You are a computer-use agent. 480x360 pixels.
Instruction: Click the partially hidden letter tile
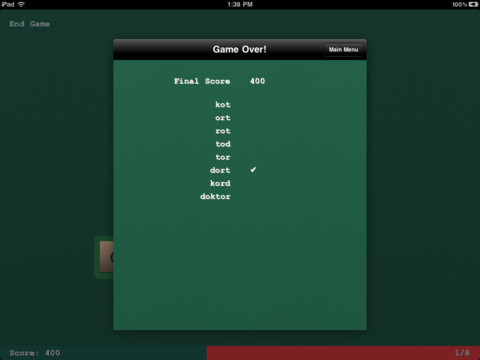(x=106, y=257)
